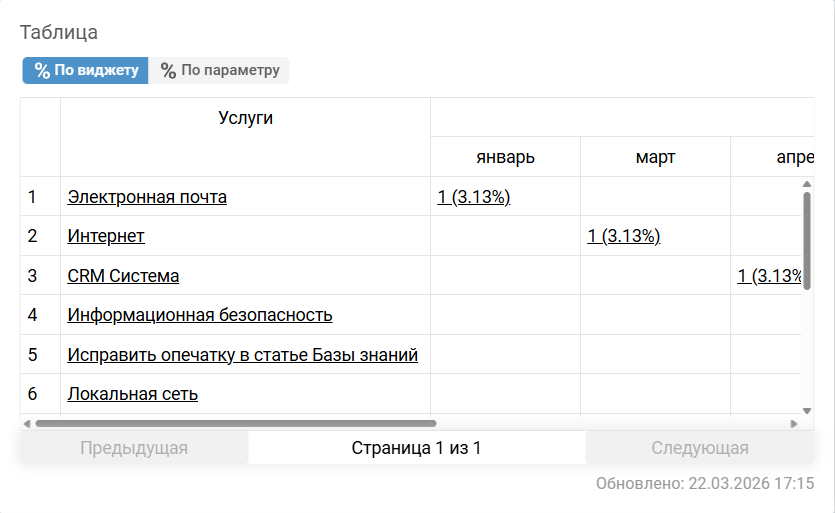Screen dimensions: 835x513
Task: Click the "Предыдущая" page button
Action: (x=134, y=448)
